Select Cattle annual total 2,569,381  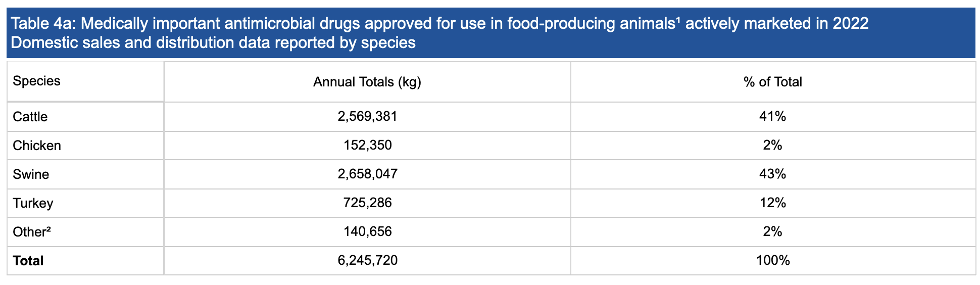[x=367, y=116]
